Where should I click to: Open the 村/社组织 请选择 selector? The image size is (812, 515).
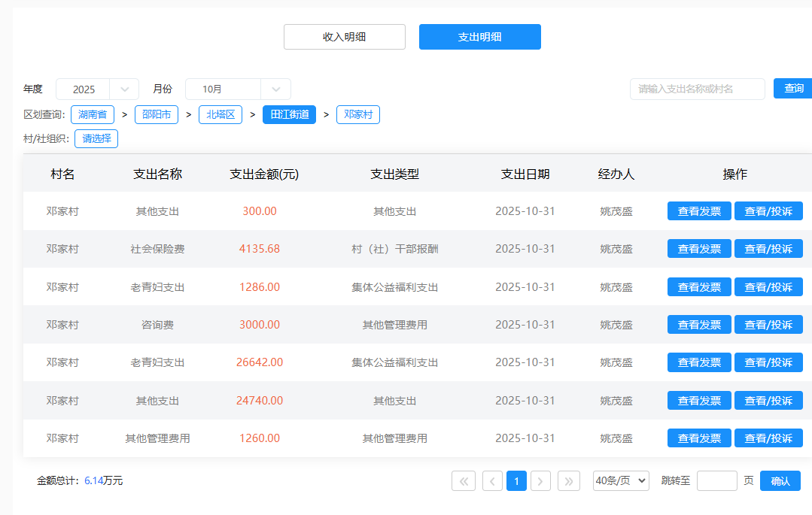pyautogui.click(x=96, y=139)
